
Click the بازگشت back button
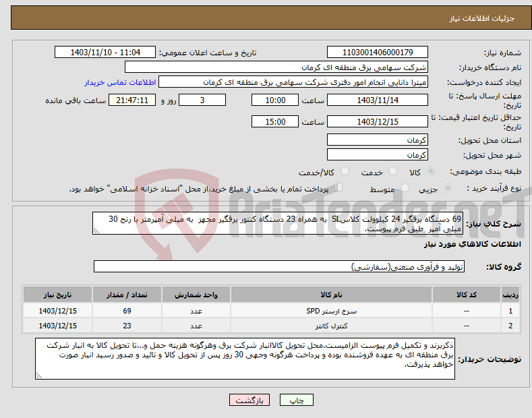click(249, 400)
